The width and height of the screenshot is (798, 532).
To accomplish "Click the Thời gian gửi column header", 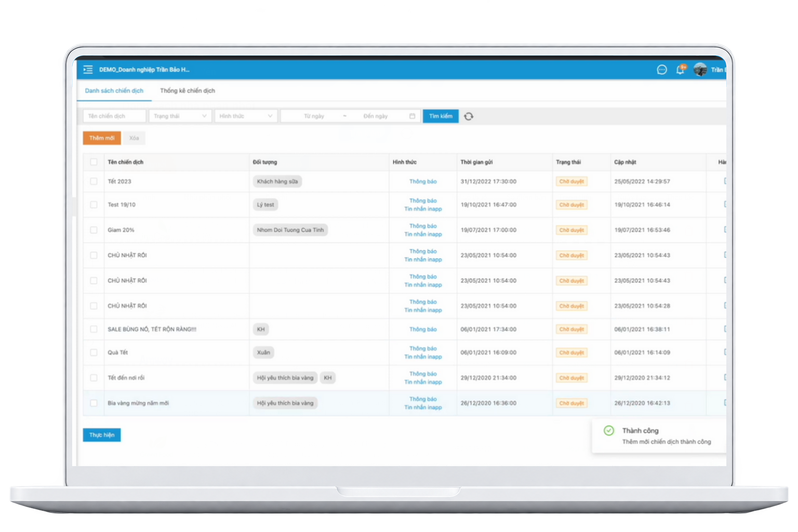I will click(476, 162).
